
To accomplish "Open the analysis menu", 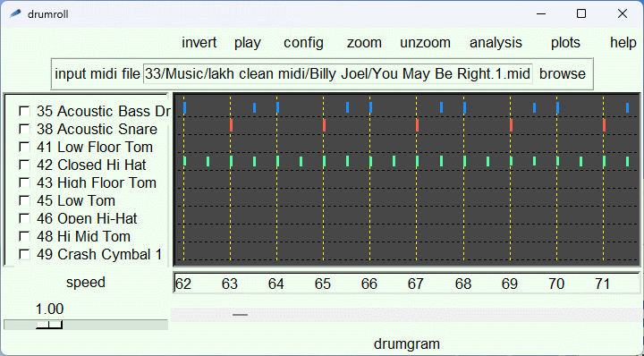I will (x=496, y=43).
